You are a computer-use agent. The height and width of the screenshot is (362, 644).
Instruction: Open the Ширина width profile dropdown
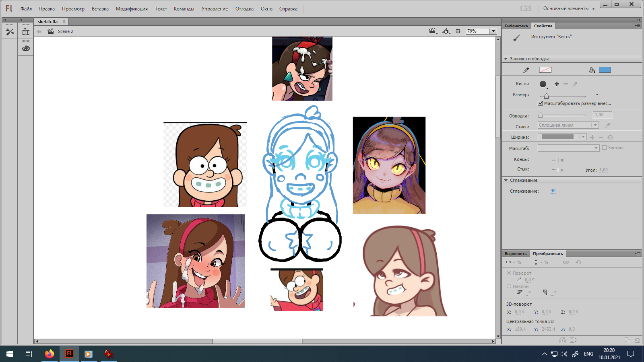(562, 137)
